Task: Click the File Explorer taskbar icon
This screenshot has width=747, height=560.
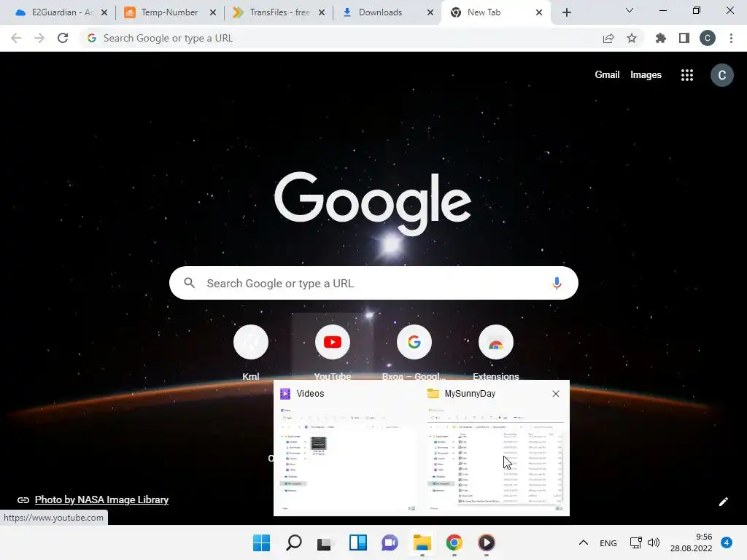Action: (422, 542)
